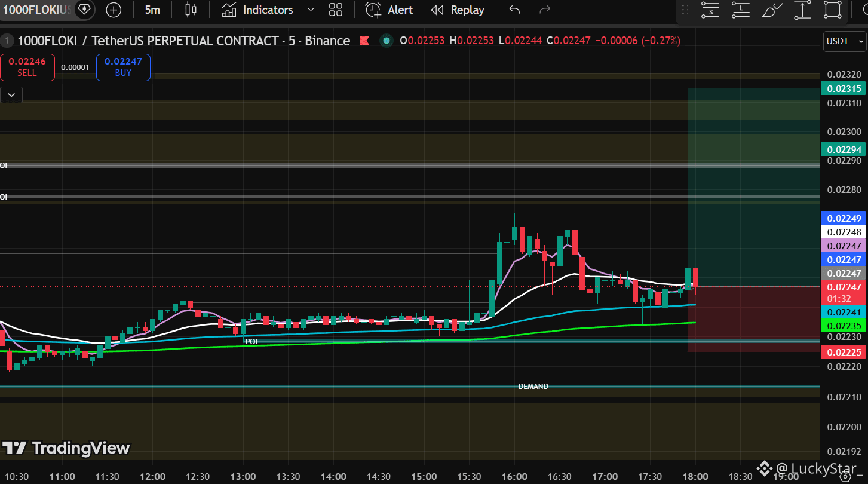This screenshot has width=868, height=484.
Task: Click the 1000FLOKI / TetherUS PERPETUAL CONTRACT title
Action: tap(184, 41)
